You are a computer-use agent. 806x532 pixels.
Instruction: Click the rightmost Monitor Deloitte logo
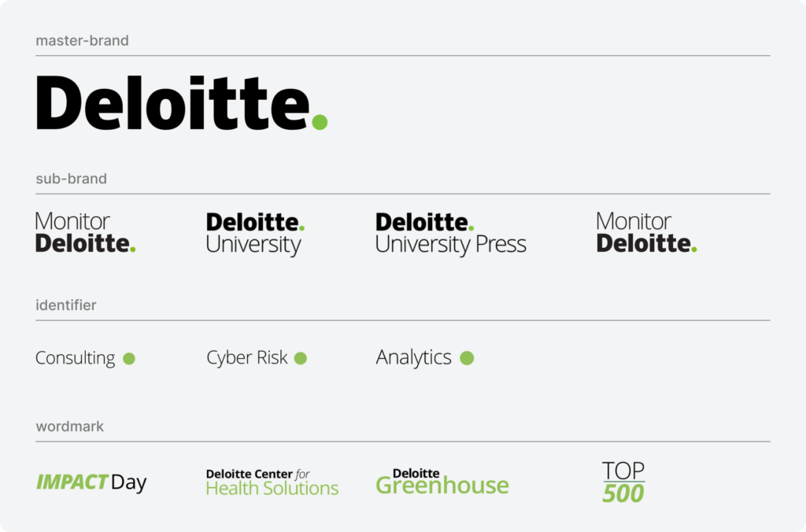click(x=647, y=232)
